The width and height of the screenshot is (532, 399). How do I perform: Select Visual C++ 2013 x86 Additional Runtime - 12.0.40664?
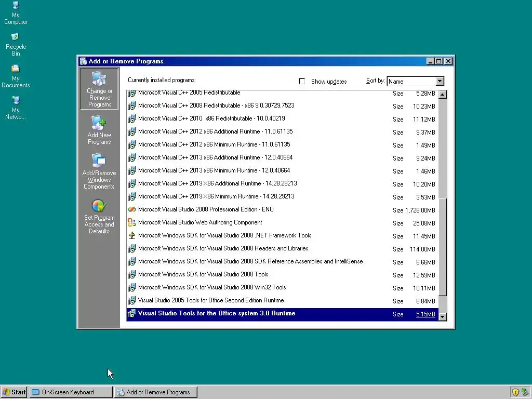pyautogui.click(x=282, y=158)
